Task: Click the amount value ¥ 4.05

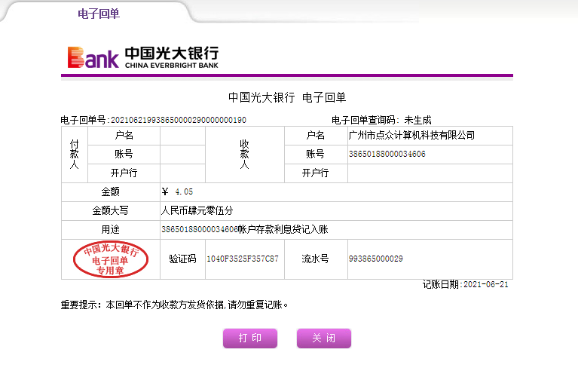Action: tap(177, 191)
